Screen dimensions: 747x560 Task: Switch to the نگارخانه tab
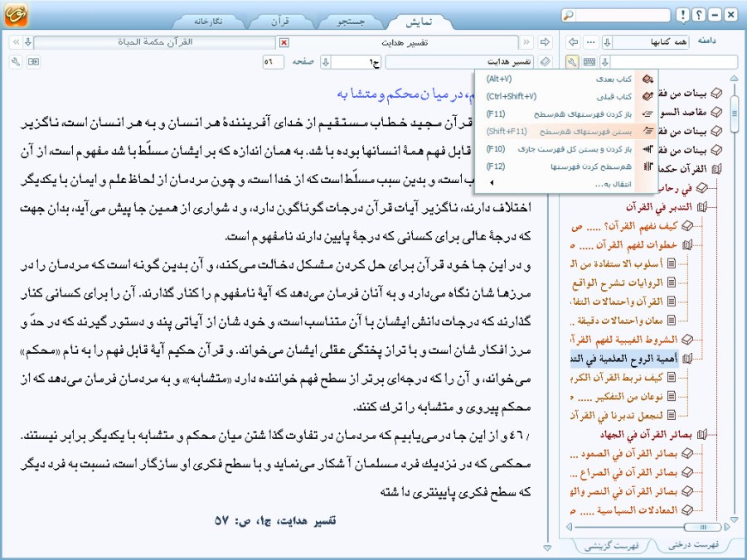tap(209, 22)
